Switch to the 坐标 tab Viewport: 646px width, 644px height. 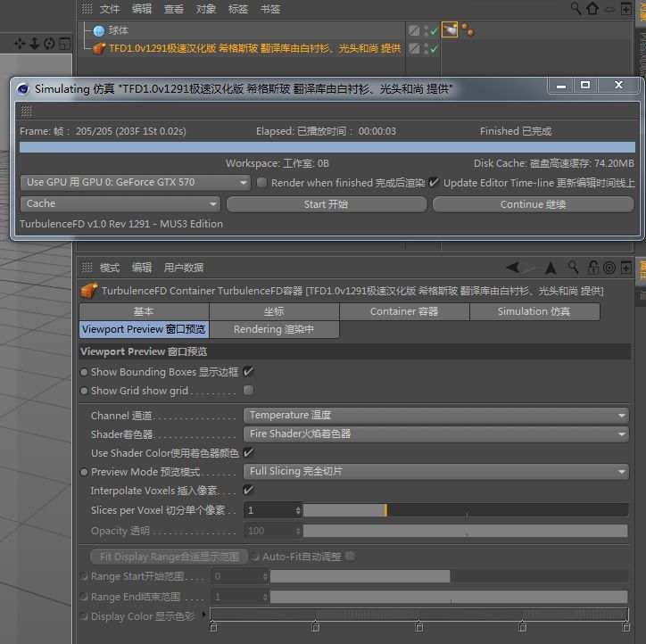274,311
